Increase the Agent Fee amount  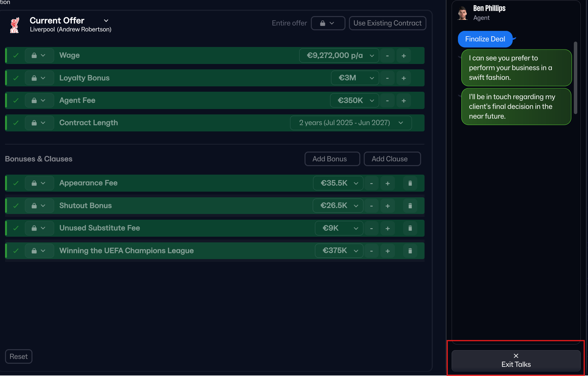tap(403, 101)
